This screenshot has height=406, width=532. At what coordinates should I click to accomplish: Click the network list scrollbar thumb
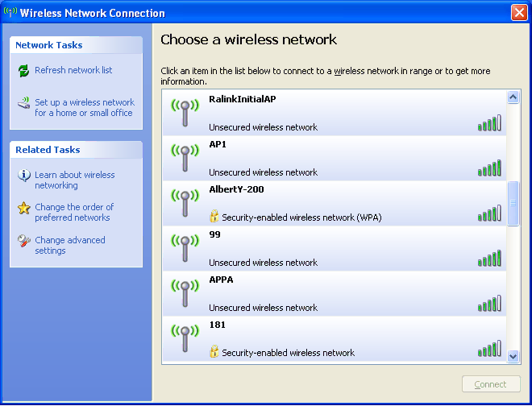(x=513, y=203)
